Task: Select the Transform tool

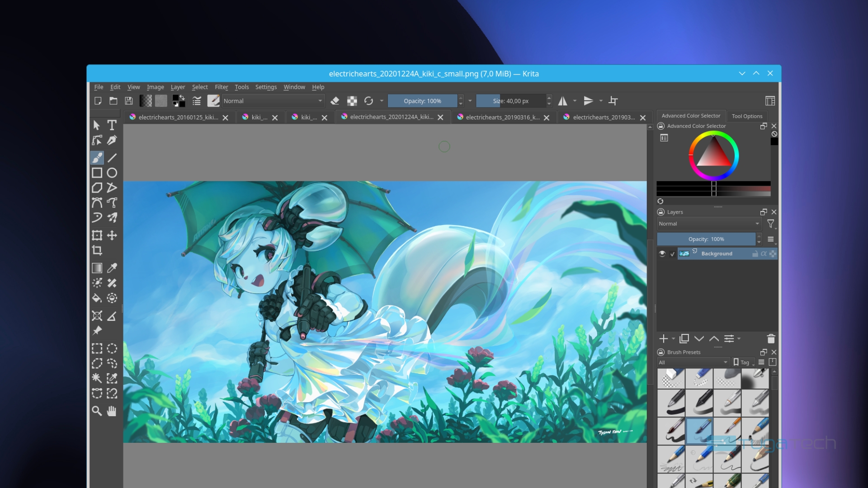Action: (x=97, y=235)
